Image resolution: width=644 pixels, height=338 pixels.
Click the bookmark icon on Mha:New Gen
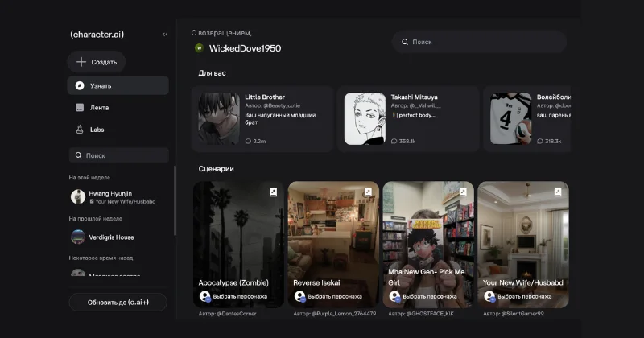coord(463,192)
